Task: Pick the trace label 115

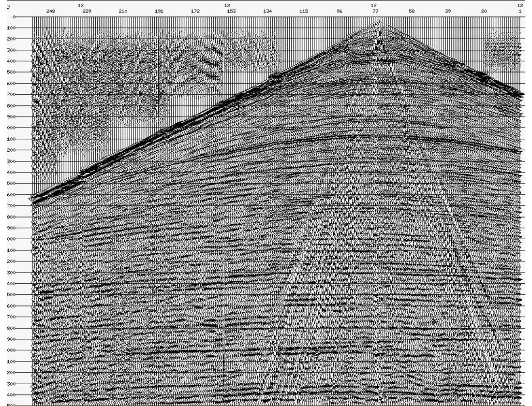Action: pos(304,11)
